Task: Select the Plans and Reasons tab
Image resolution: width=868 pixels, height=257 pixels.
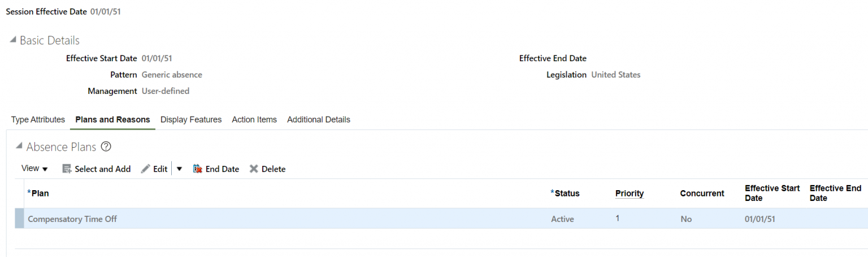Action: [112, 119]
